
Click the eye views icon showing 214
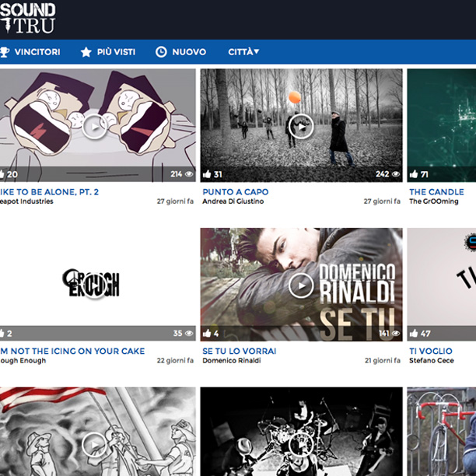[x=189, y=174]
